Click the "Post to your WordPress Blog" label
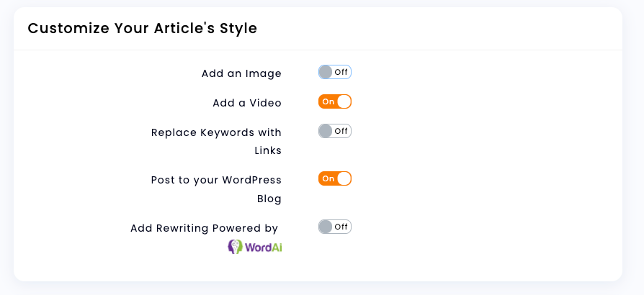The image size is (644, 295). (216, 189)
